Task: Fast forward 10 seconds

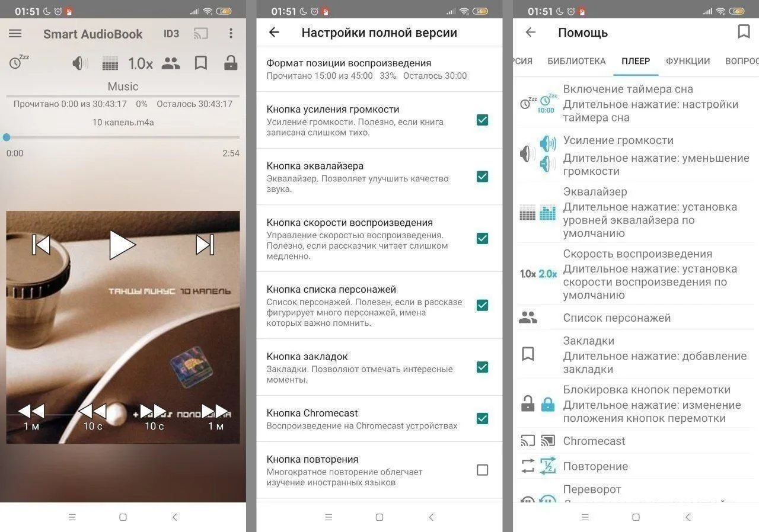Action: (x=154, y=416)
